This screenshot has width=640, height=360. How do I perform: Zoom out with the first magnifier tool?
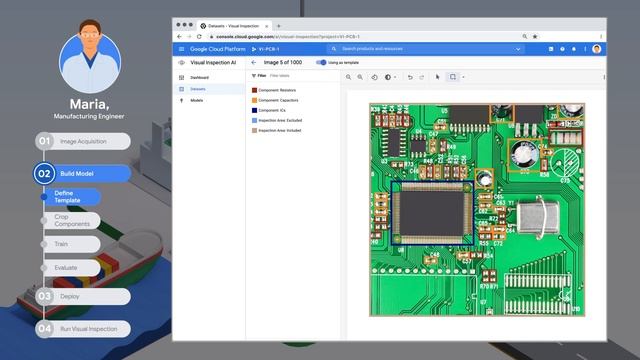[x=349, y=77]
